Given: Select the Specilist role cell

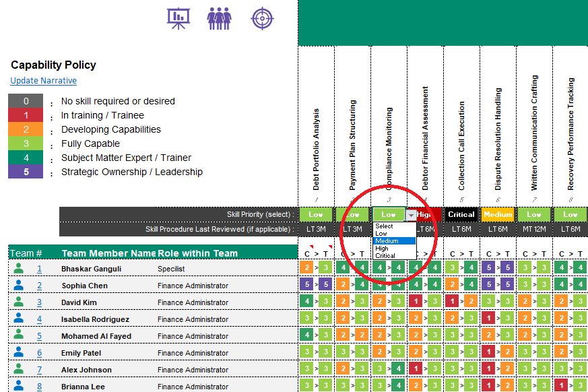Looking at the screenshot, I should coord(171,269).
